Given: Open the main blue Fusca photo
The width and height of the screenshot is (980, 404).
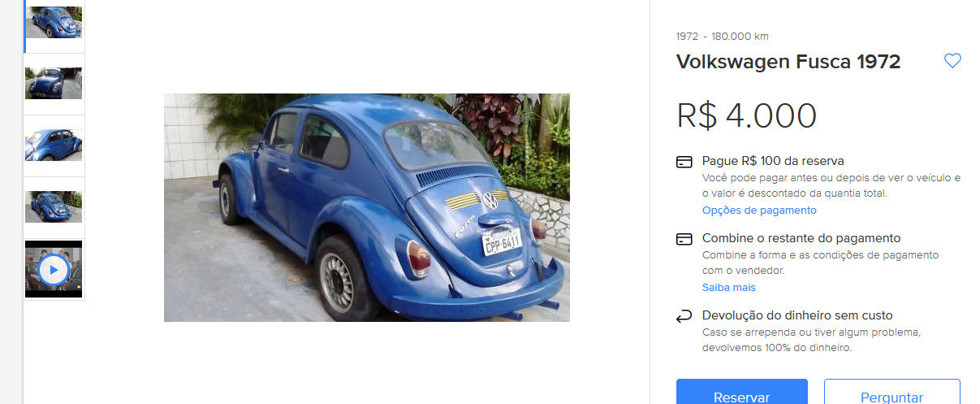Looking at the screenshot, I should click(x=367, y=207).
